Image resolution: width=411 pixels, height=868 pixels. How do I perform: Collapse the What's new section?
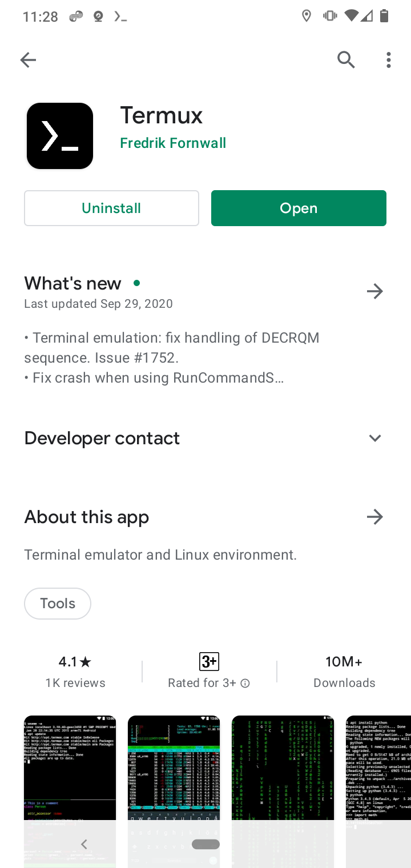tap(72, 283)
